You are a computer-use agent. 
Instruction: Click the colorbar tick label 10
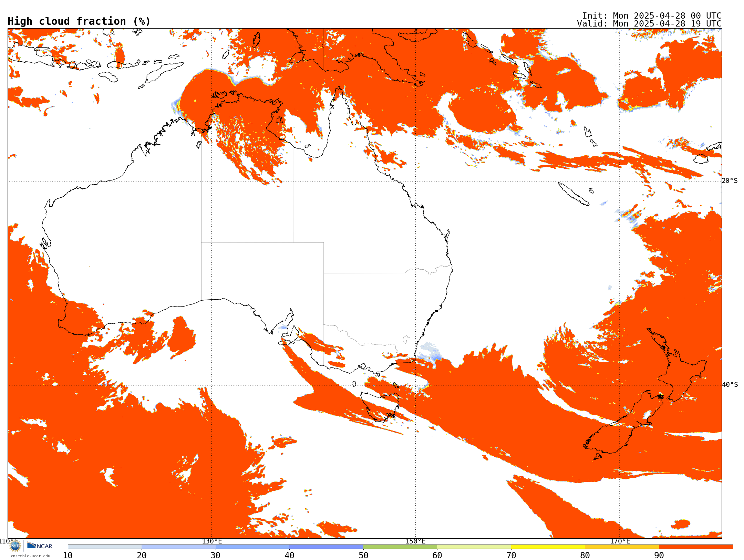[x=68, y=556]
